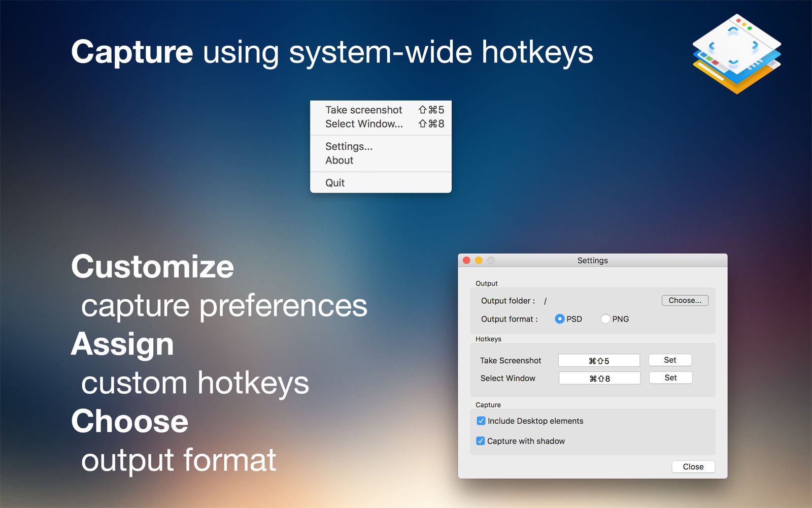The image size is (812, 508).
Task: Click Choose... to pick output folder
Action: (685, 300)
